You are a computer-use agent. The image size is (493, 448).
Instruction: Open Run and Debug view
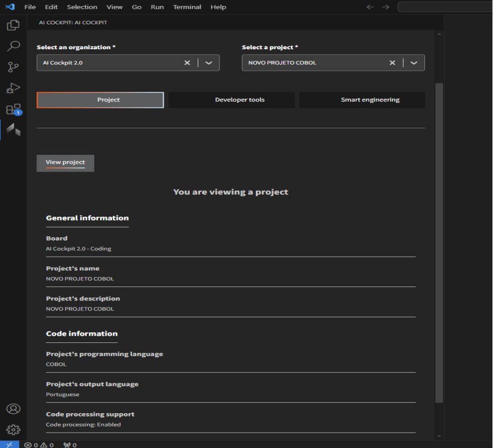click(x=13, y=88)
